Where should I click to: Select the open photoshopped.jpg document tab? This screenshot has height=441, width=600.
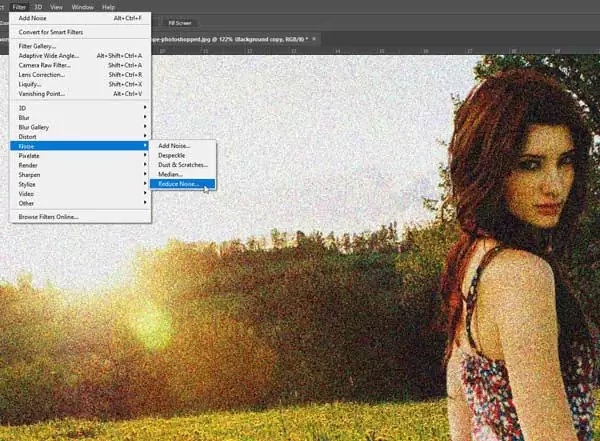pyautogui.click(x=232, y=37)
